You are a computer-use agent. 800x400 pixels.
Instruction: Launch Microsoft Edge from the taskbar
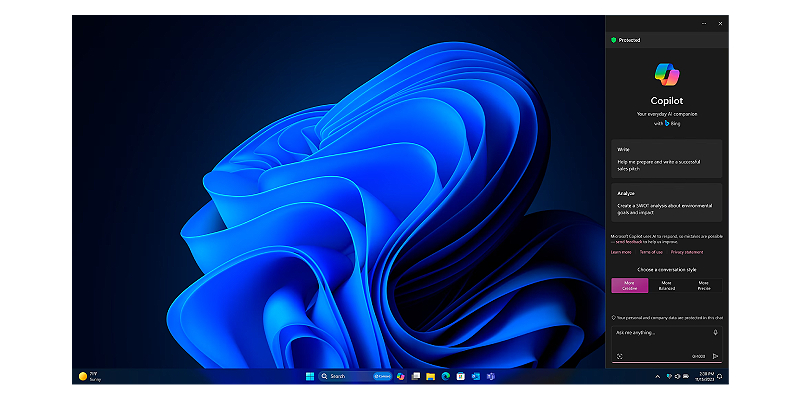tap(445, 376)
